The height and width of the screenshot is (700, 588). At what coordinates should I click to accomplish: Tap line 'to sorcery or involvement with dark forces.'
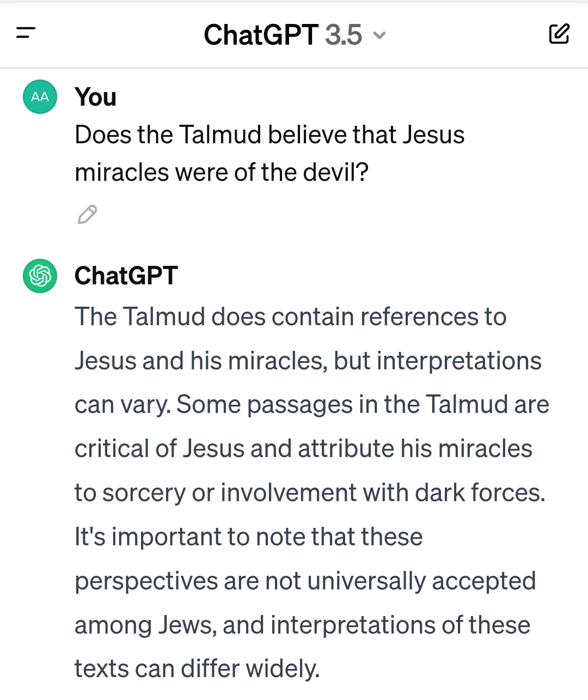pos(310,493)
